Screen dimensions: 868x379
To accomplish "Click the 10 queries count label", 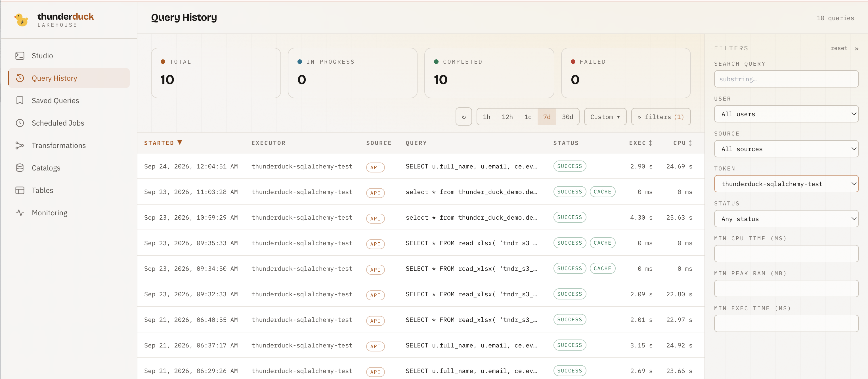I will point(835,18).
